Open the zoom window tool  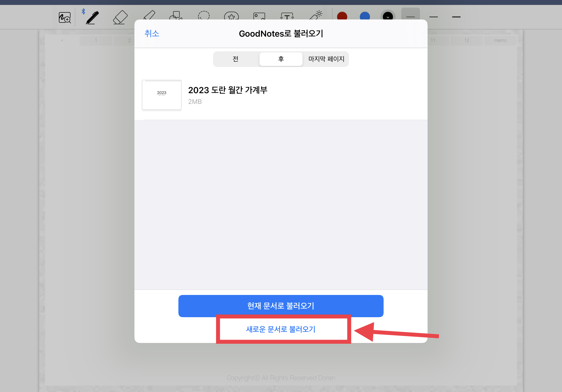65,18
